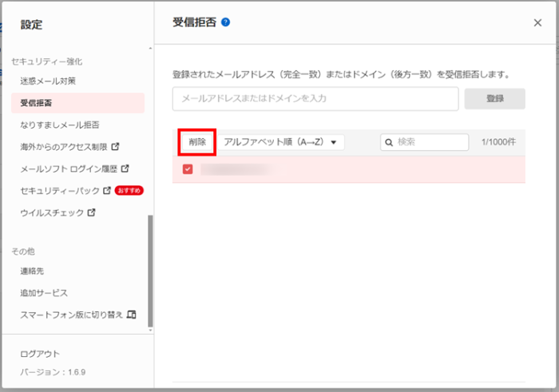This screenshot has height=392, width=559.
Task: Click the メールアドレスまたはドメインを入力 field
Action: [x=315, y=99]
